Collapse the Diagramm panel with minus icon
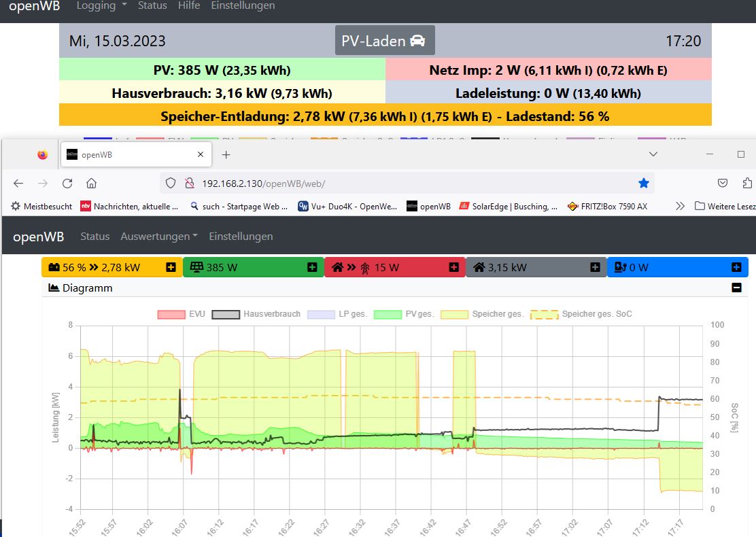 [736, 288]
